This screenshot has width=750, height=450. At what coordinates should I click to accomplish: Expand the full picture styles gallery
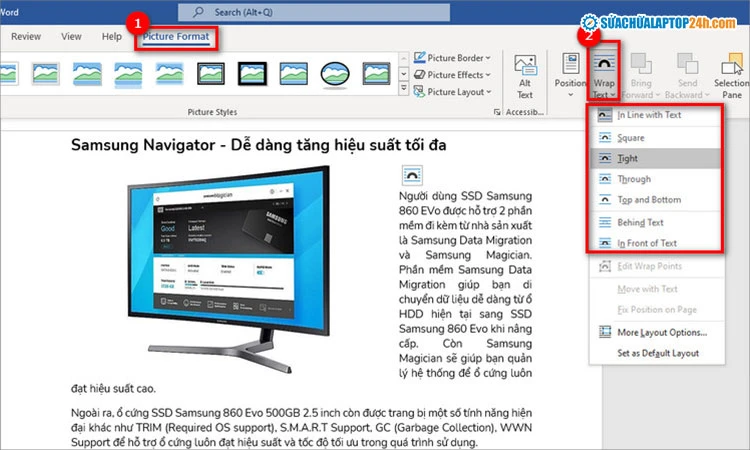point(404,89)
